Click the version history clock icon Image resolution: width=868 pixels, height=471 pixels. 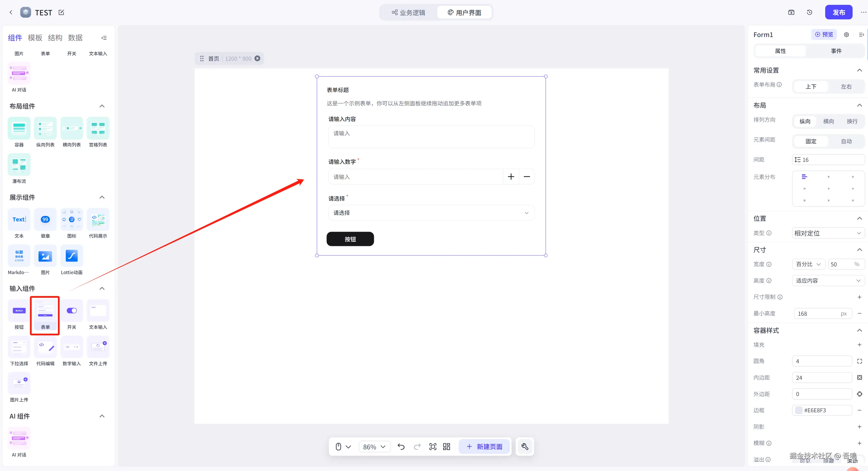coord(809,13)
